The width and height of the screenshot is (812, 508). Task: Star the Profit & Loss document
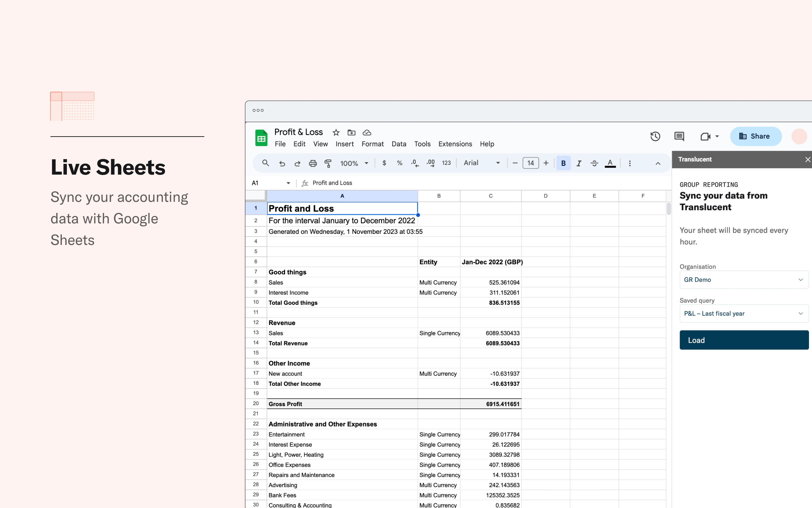(x=336, y=133)
